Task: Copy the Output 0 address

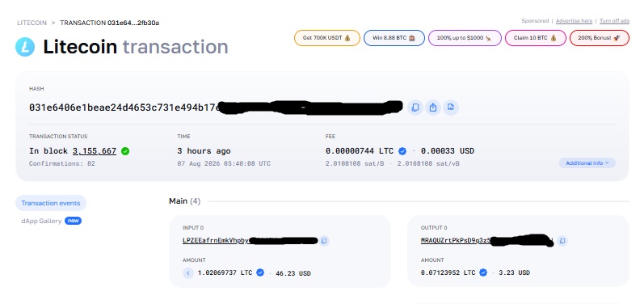Action: (x=562, y=240)
